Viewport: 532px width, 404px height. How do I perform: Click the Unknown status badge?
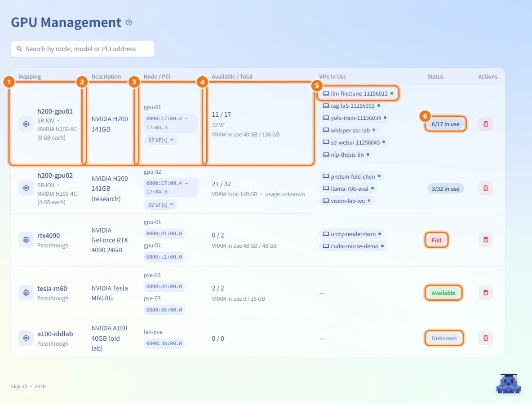(444, 338)
